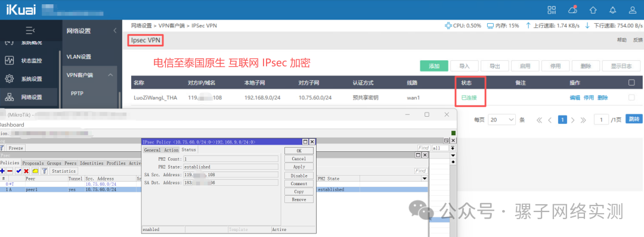This screenshot has height=237, width=644.
Task: Switch to General tab in IPsec Policy
Action: point(152,150)
